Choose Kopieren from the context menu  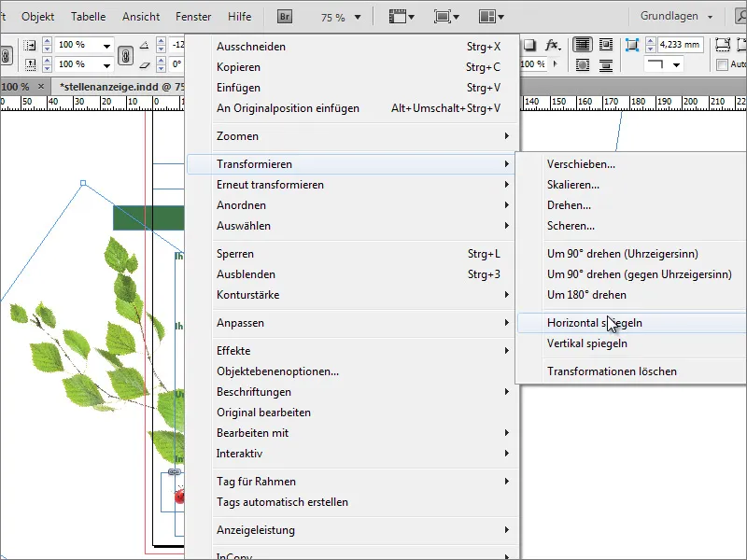pyautogui.click(x=352, y=67)
